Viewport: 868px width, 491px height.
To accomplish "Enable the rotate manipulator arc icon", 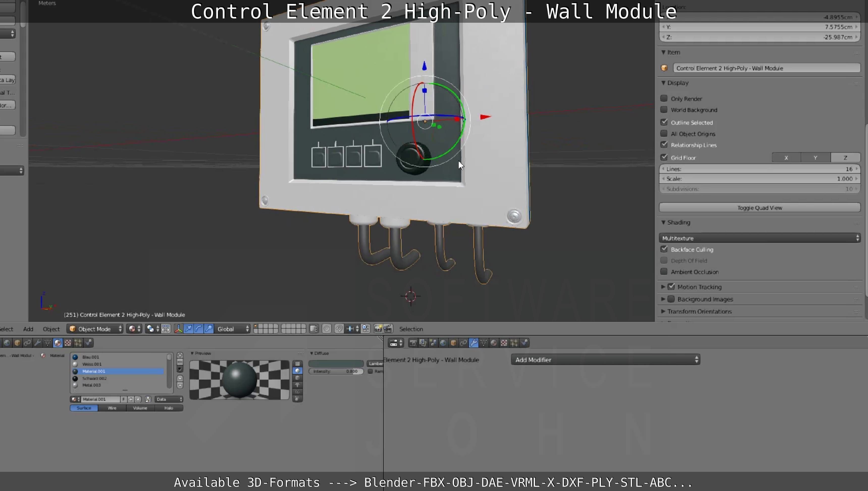I will [199, 329].
